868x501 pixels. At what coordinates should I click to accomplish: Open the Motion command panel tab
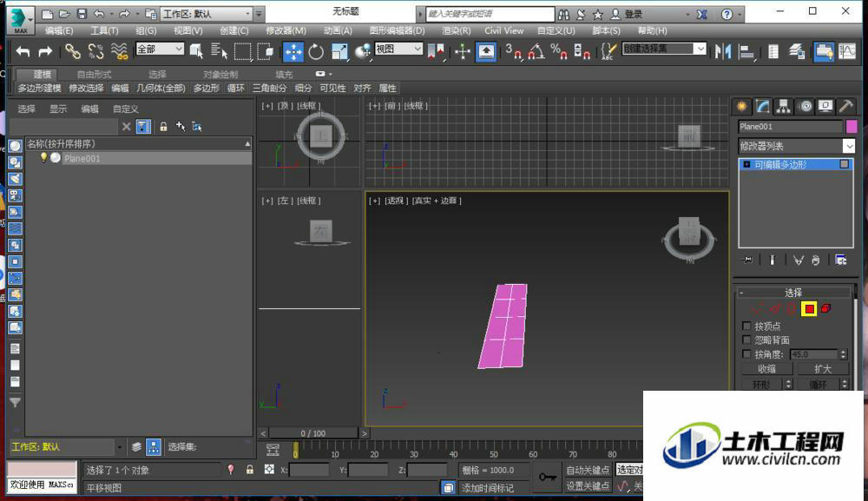click(x=806, y=106)
